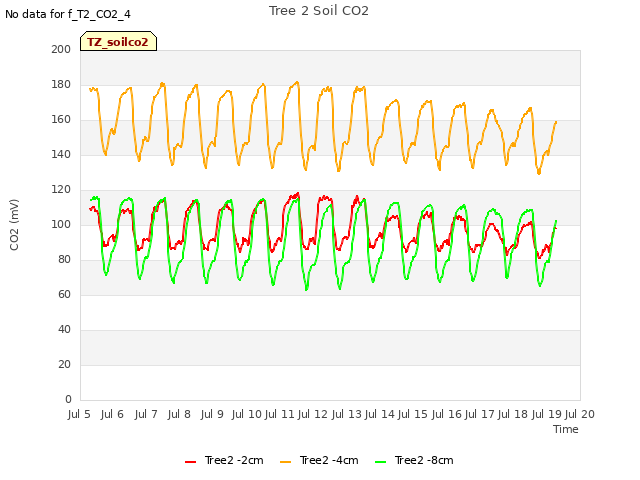This screenshot has height=480, width=640.
Task: Click the 'Time' x-axis label
Action: pos(566,429)
